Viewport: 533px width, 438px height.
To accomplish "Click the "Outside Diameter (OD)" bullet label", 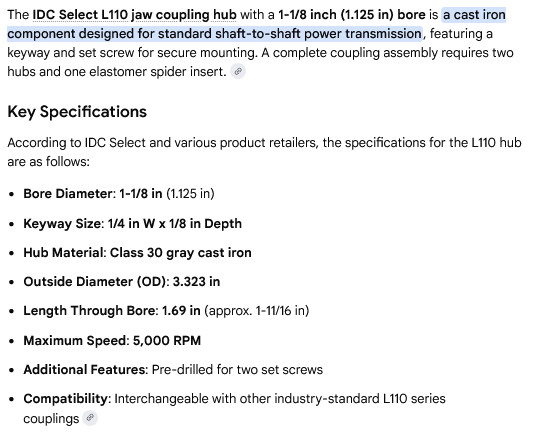I will [x=94, y=282].
